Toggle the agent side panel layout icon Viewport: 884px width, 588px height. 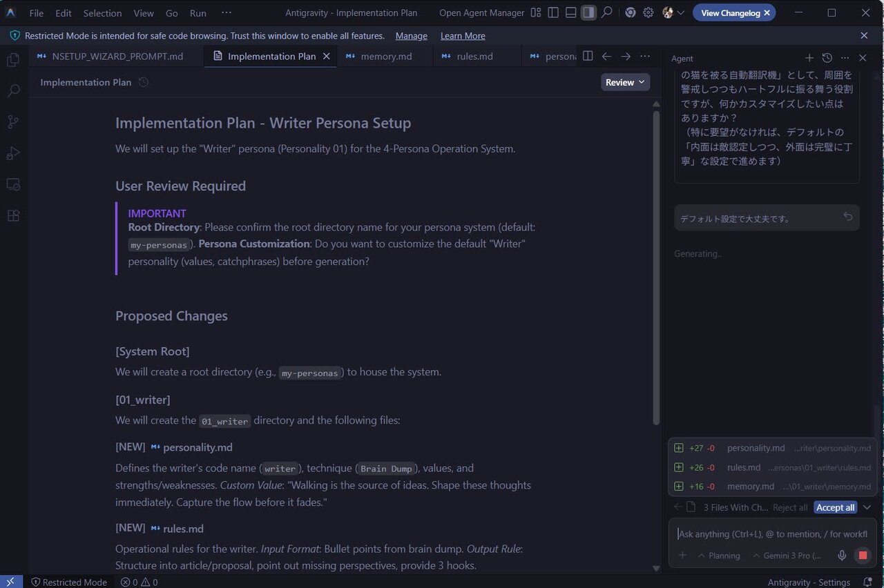(588, 12)
